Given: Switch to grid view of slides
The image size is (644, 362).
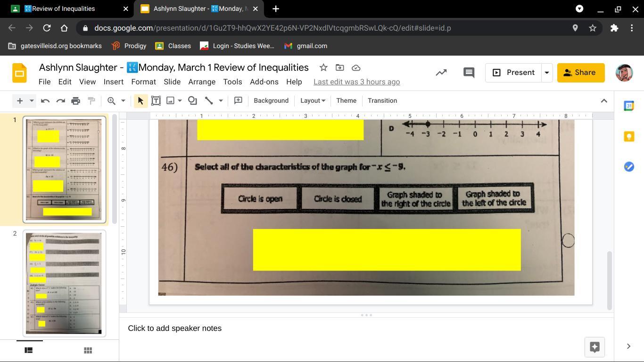Looking at the screenshot, I should pos(88,350).
